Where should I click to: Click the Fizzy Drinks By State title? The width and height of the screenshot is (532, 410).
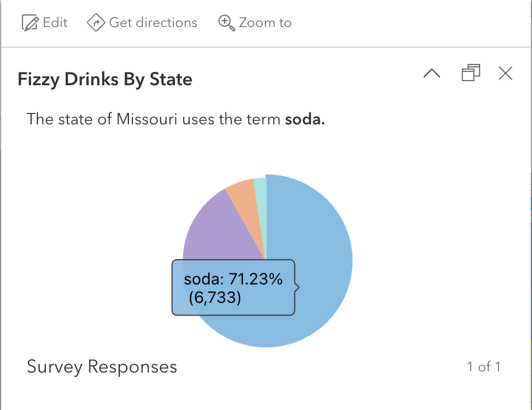[105, 79]
